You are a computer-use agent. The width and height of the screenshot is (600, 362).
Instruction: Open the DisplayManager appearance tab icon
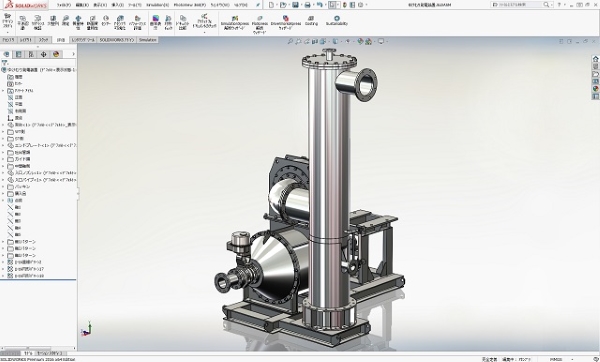56,54
